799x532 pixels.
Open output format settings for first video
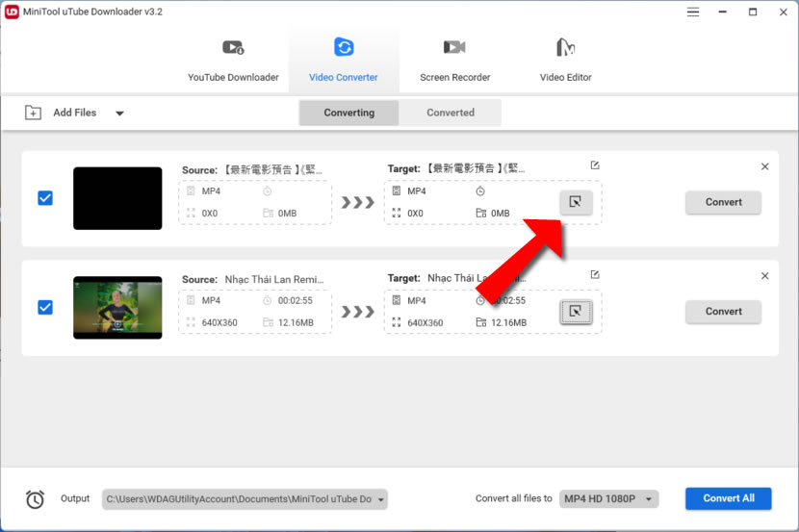tap(576, 202)
